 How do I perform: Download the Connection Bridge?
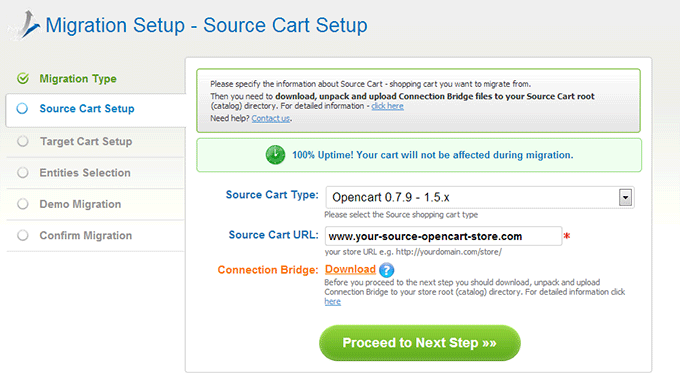(350, 269)
